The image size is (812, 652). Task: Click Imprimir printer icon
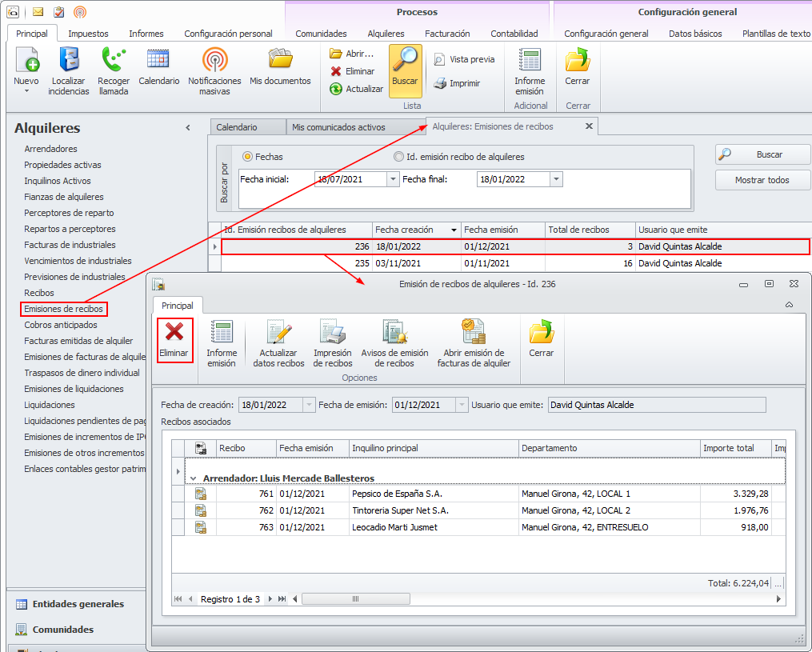pos(440,83)
